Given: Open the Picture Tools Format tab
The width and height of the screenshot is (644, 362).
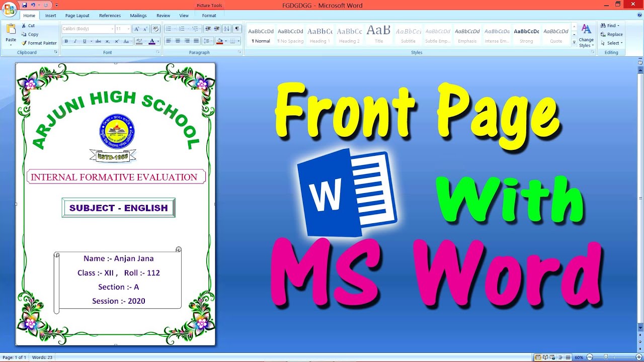Looking at the screenshot, I should pos(209,16).
